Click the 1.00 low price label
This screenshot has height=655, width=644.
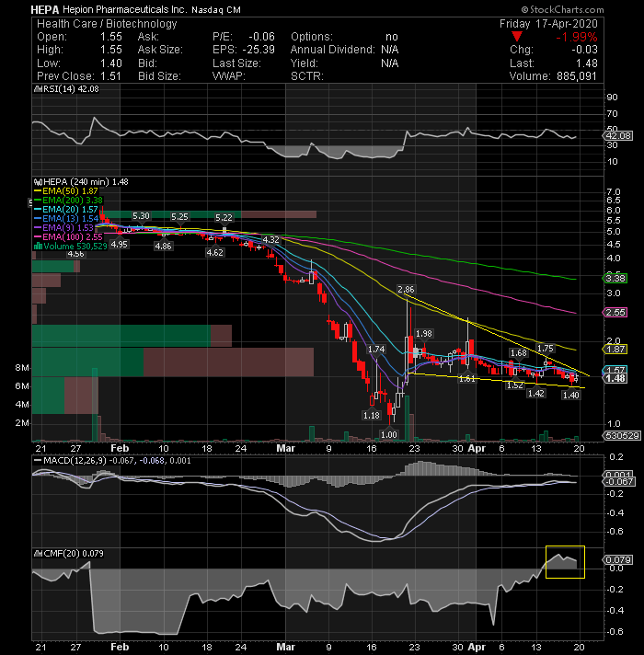point(389,435)
